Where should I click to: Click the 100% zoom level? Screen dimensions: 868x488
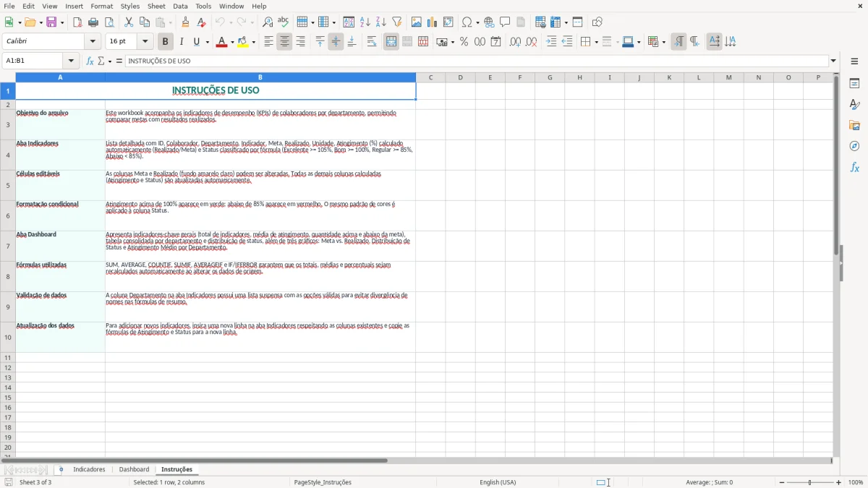click(856, 482)
